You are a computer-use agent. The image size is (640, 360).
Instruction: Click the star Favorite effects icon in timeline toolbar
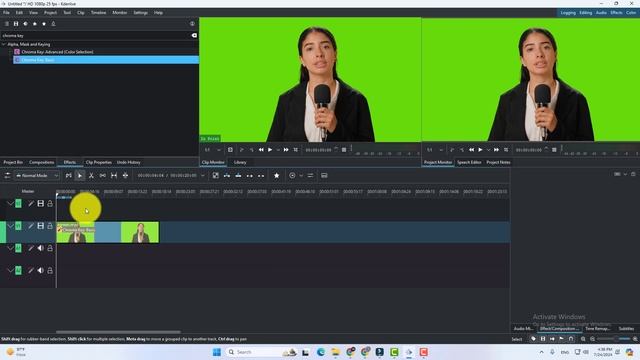pyautogui.click(x=277, y=176)
